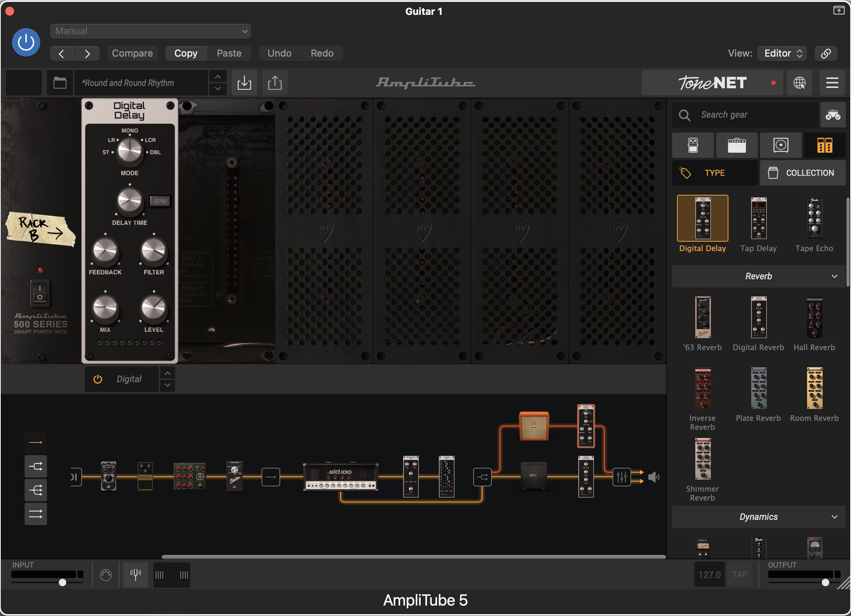851x616 pixels.
Task: Toggle the BPM sync button on Digital Delay
Action: point(160,201)
